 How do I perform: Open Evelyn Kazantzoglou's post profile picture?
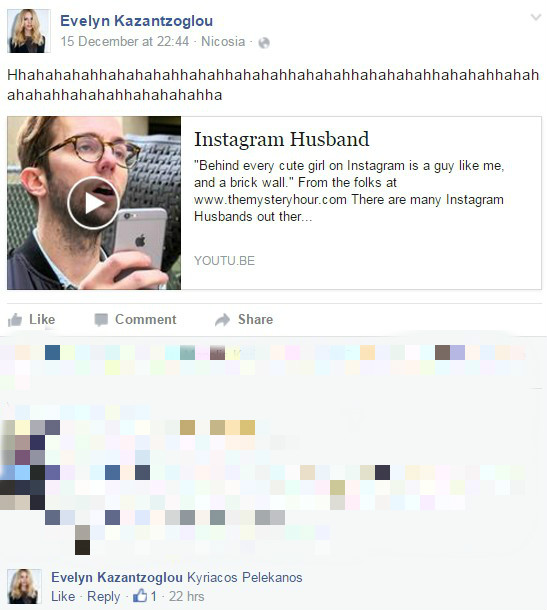[29, 31]
